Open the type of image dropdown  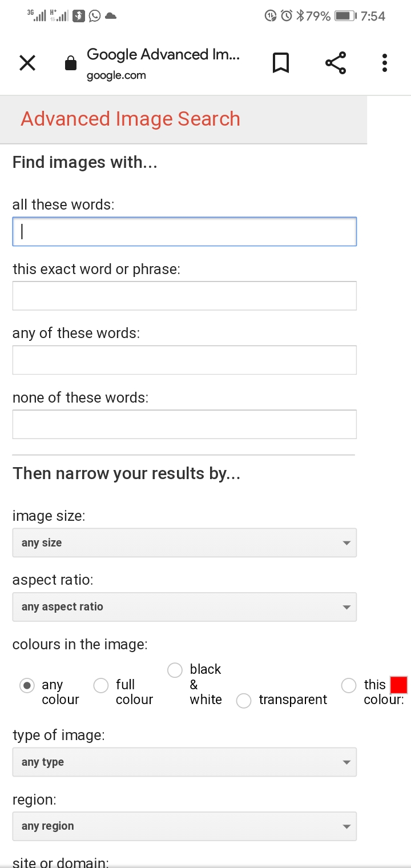tap(184, 762)
